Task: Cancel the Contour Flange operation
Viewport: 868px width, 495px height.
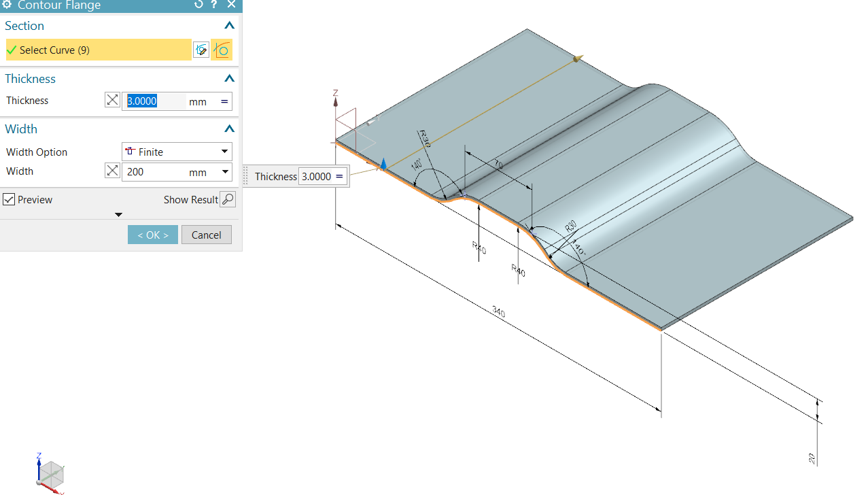Action: point(206,234)
